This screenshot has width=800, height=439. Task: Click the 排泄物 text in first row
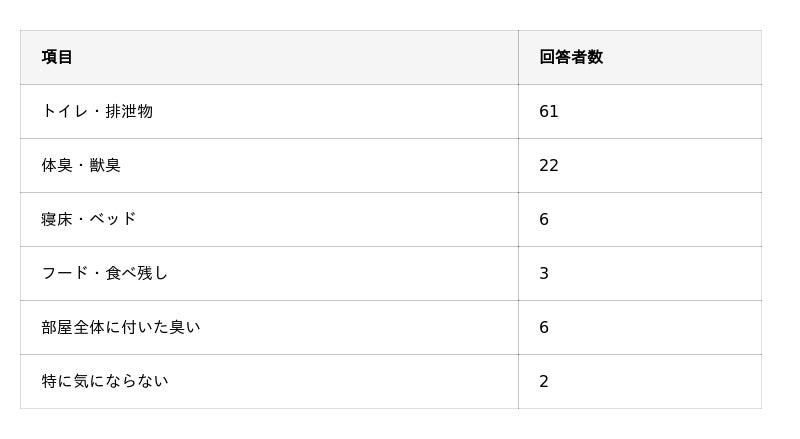coord(129,111)
